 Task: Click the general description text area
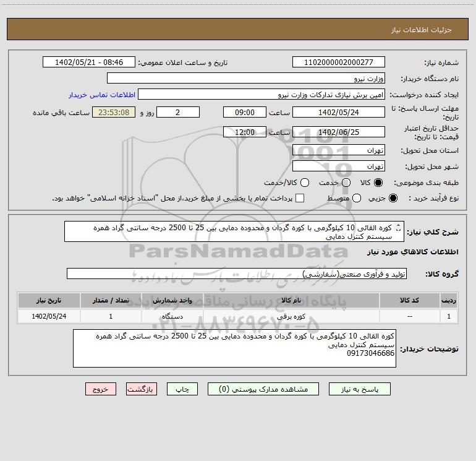click(234, 231)
